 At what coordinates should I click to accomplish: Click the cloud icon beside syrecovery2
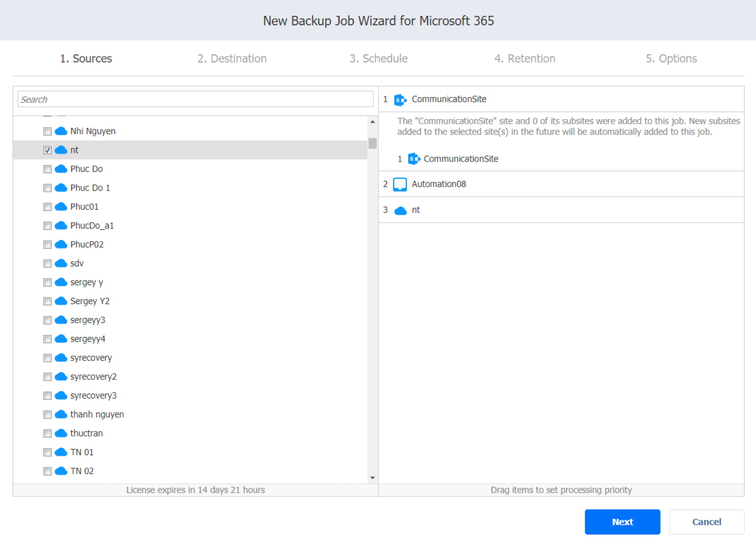point(61,377)
